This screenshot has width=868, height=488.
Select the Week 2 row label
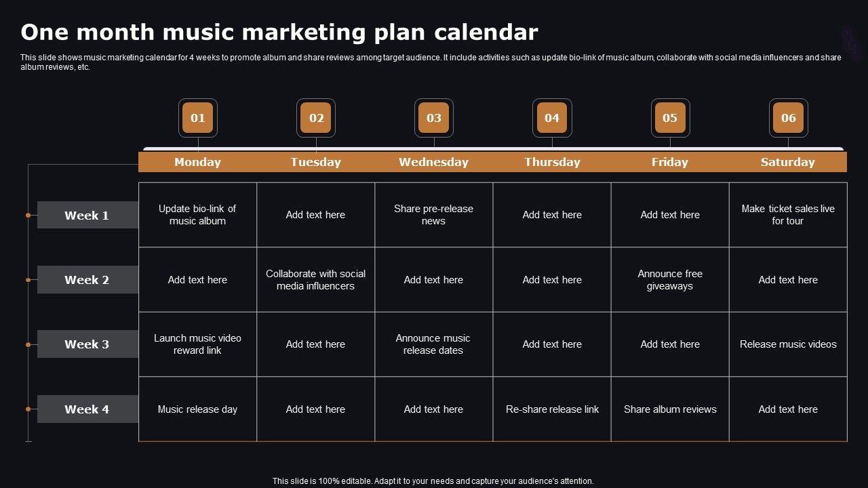coord(87,280)
